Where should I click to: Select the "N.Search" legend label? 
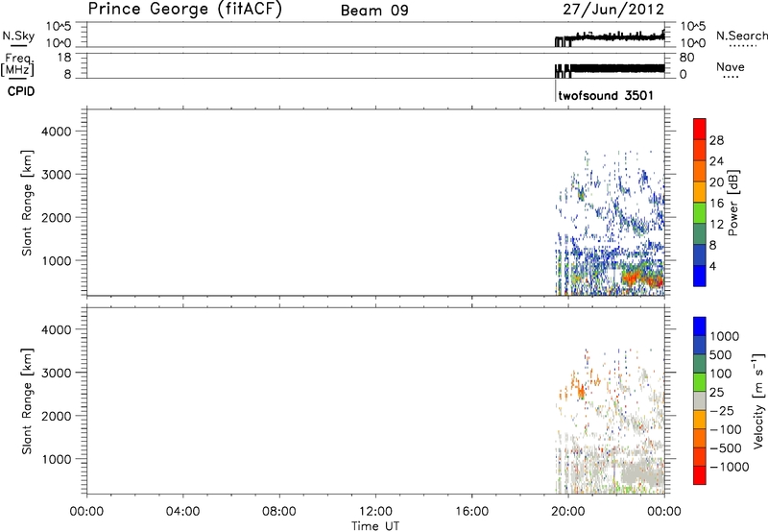pos(741,36)
